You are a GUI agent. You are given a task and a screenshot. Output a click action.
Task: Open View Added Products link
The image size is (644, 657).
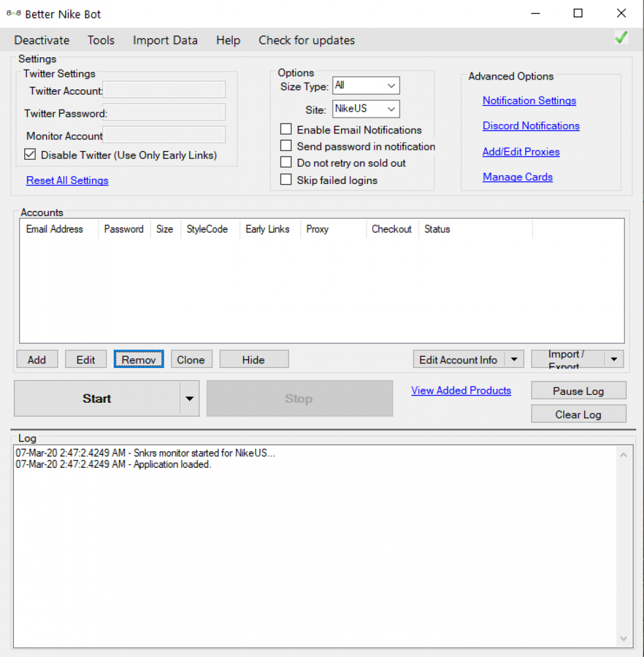pyautogui.click(x=461, y=390)
